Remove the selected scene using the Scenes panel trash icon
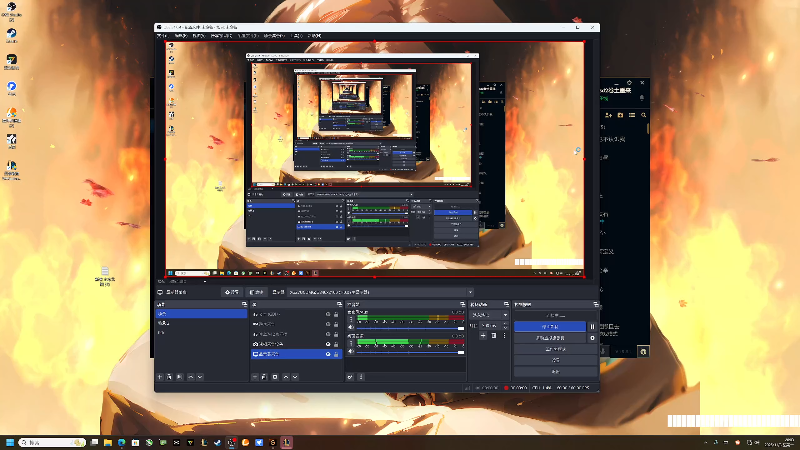This screenshot has width=800, height=450. coord(169,377)
